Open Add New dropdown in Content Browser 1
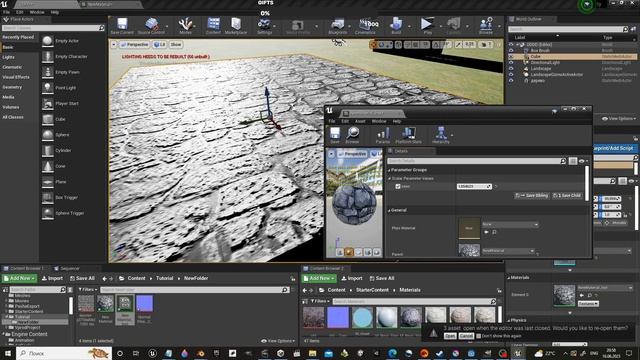Image resolution: width=640 pixels, height=360 pixels. [19, 278]
